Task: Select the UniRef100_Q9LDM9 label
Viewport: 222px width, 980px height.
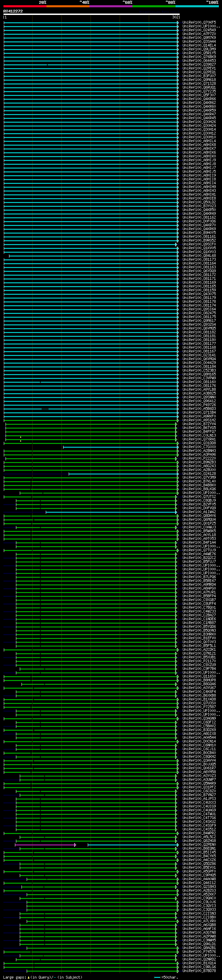Action: 199,49
